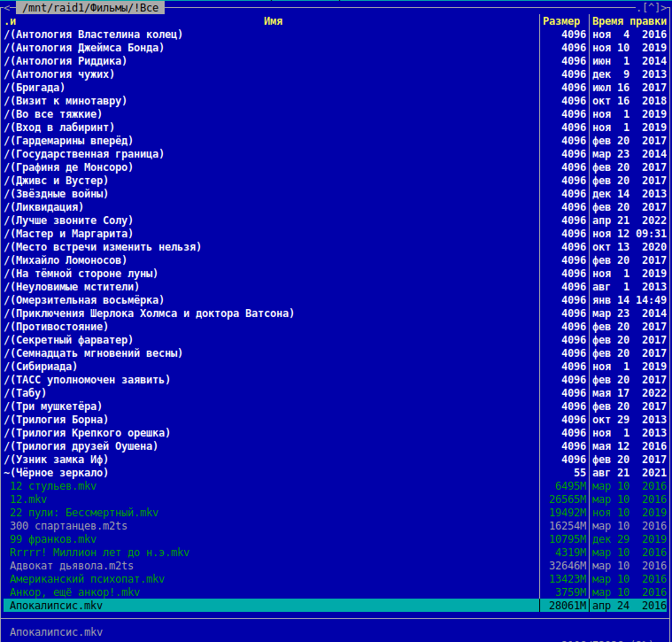Select the (Во все тяжкие) folder
This screenshot has width=672, height=642.
66,114
